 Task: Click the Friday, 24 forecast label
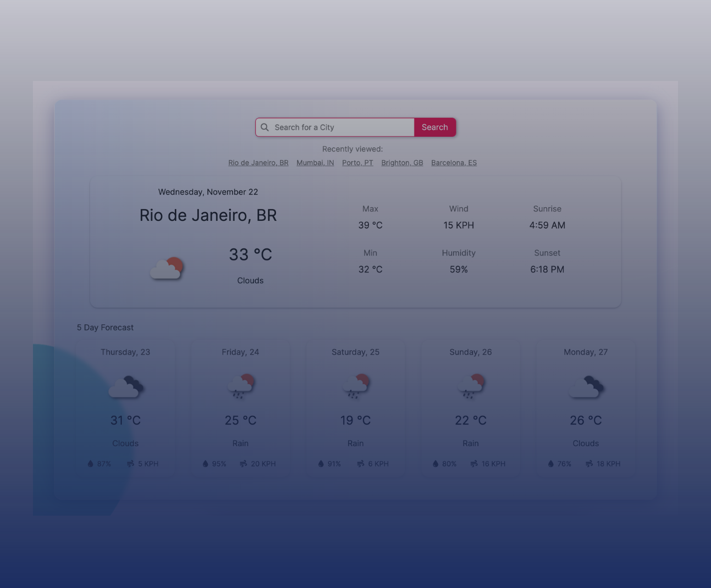pyautogui.click(x=240, y=352)
